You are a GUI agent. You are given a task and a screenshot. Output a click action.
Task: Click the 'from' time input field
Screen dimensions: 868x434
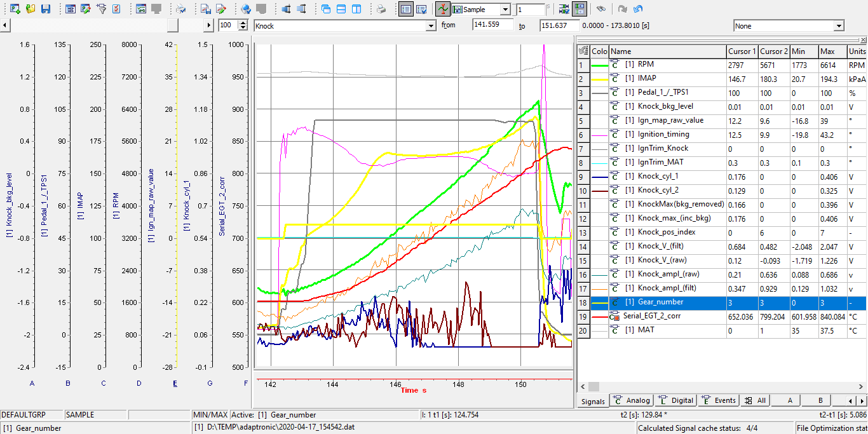coord(492,25)
